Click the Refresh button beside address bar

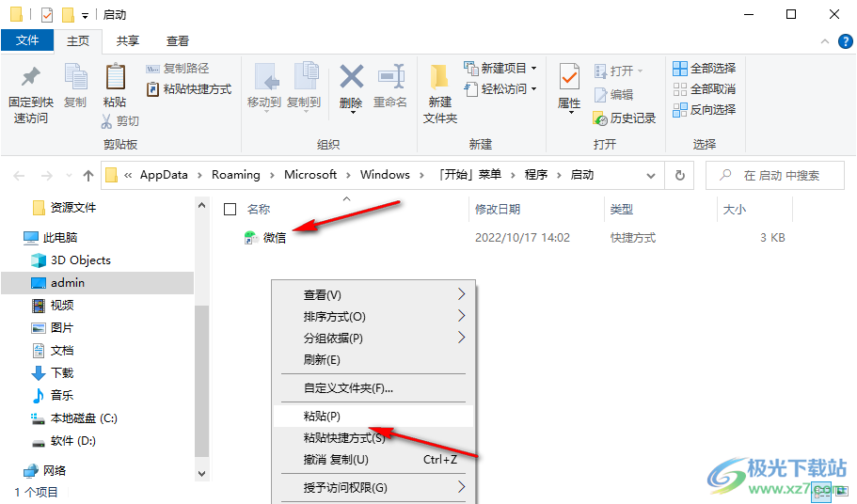679,175
